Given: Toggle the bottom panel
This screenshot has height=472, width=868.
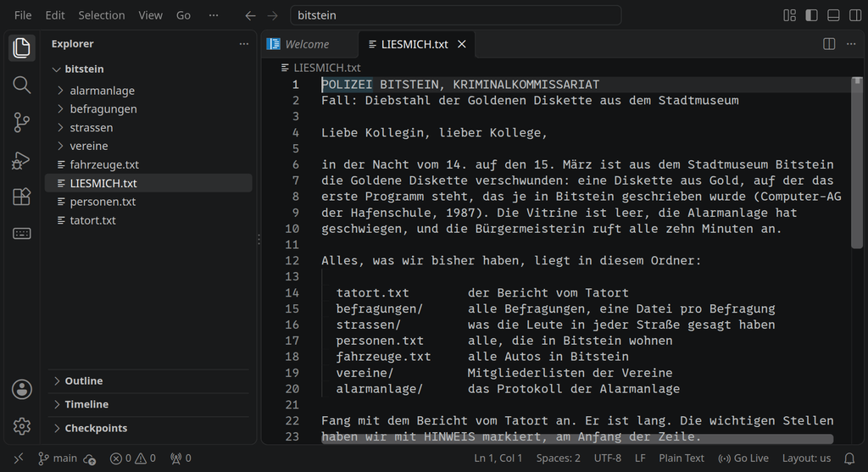Looking at the screenshot, I should (833, 15).
